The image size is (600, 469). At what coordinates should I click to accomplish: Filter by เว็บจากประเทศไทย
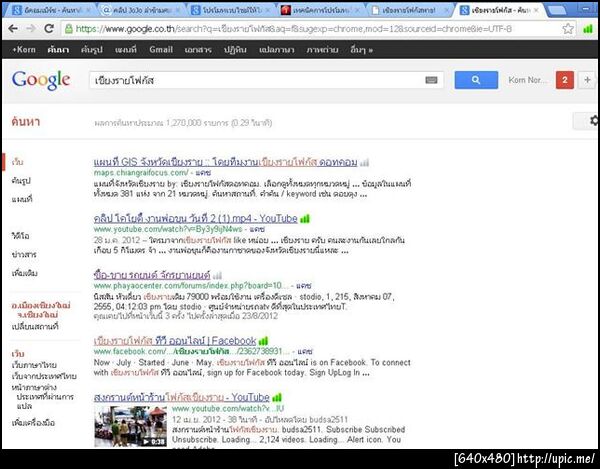(x=44, y=376)
